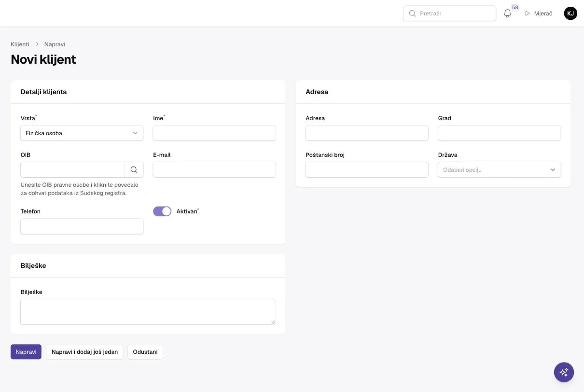The width and height of the screenshot is (584, 392).
Task: Click the Detalji klijenta section title
Action: point(43,92)
